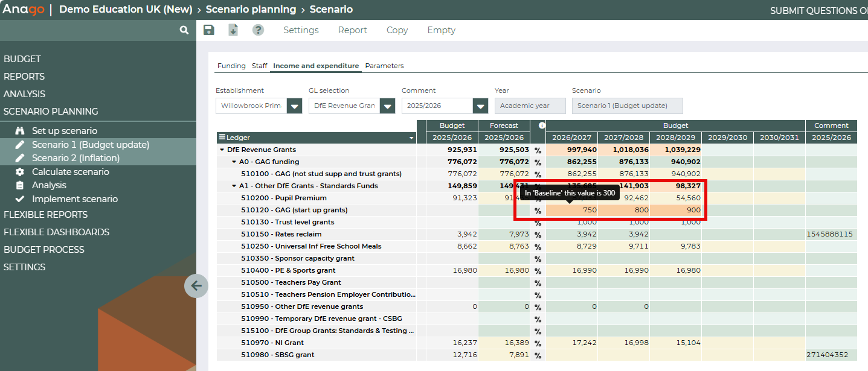Click the Settings toolbar button
The height and width of the screenshot is (371, 868).
[301, 30]
